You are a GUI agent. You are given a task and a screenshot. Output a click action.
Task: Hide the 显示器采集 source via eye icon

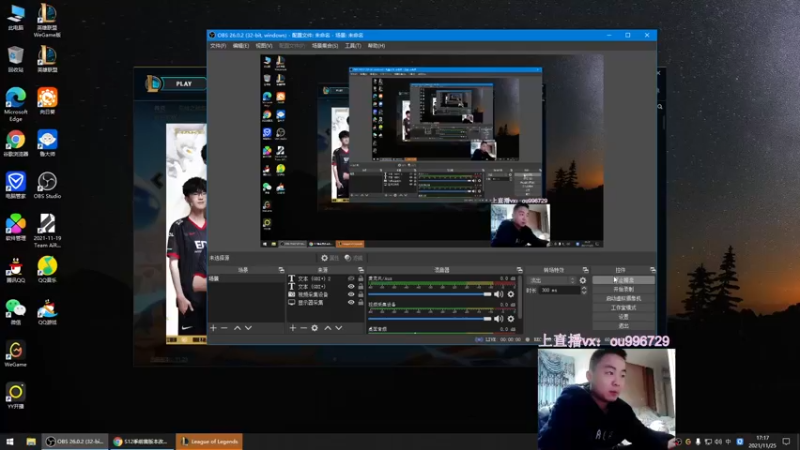tap(351, 302)
